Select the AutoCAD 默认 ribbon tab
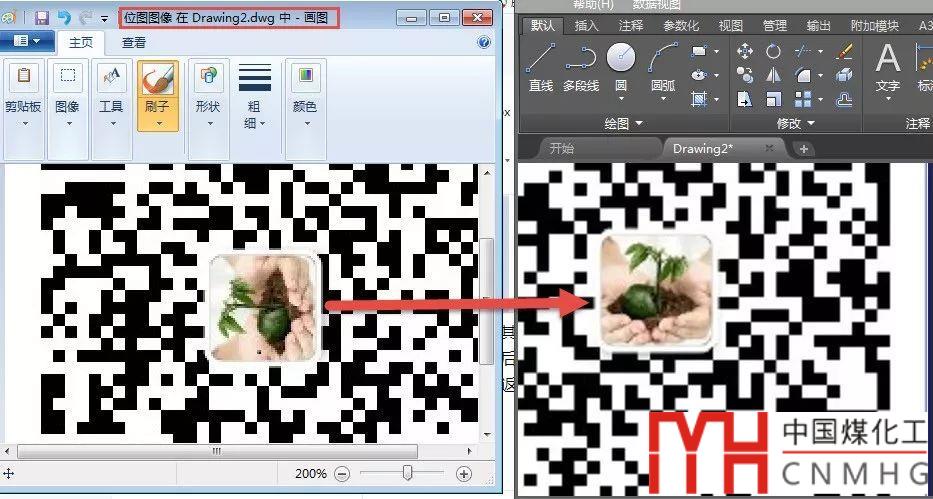The image size is (933, 499). pyautogui.click(x=543, y=26)
